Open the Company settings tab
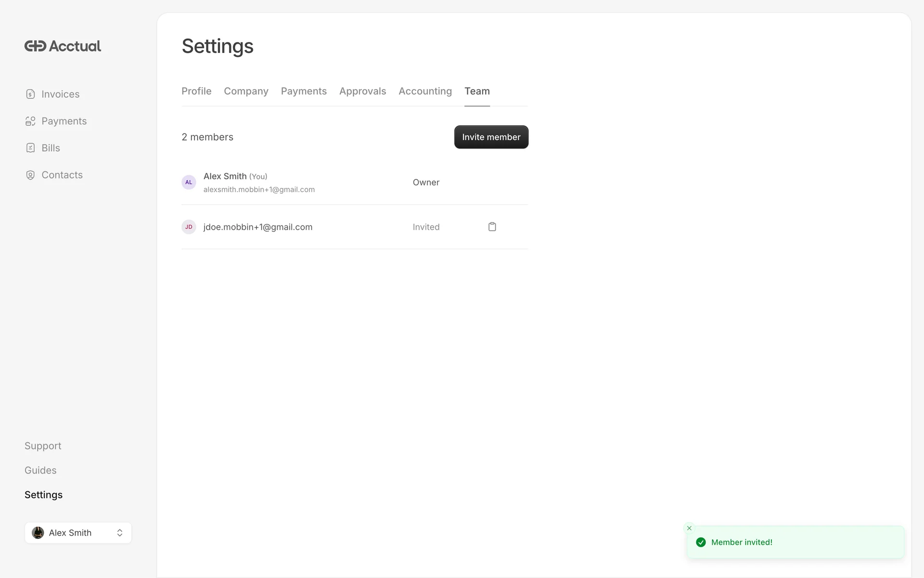924x578 pixels. 246,91
